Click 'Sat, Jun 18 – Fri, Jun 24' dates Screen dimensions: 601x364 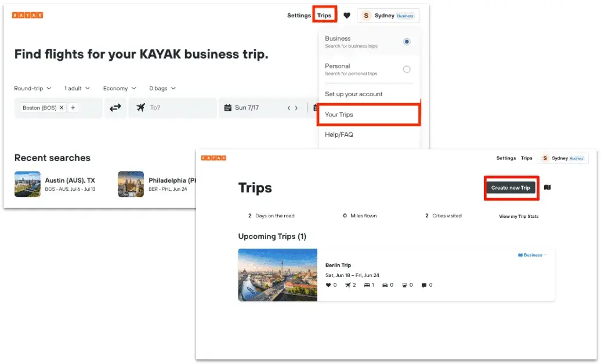pos(352,275)
